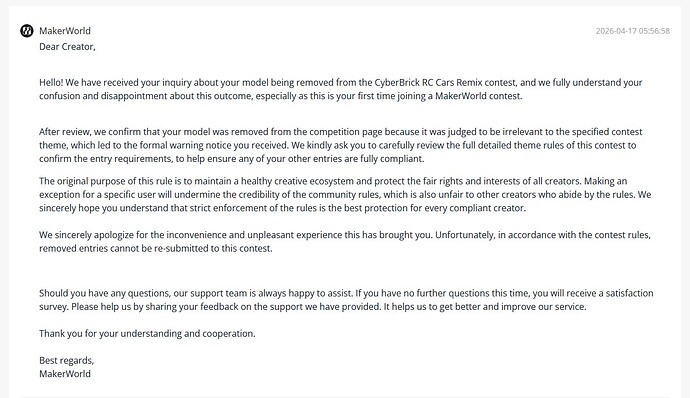Click the MakerWorld signature below Best regards
The height and width of the screenshot is (398, 690).
(x=65, y=374)
